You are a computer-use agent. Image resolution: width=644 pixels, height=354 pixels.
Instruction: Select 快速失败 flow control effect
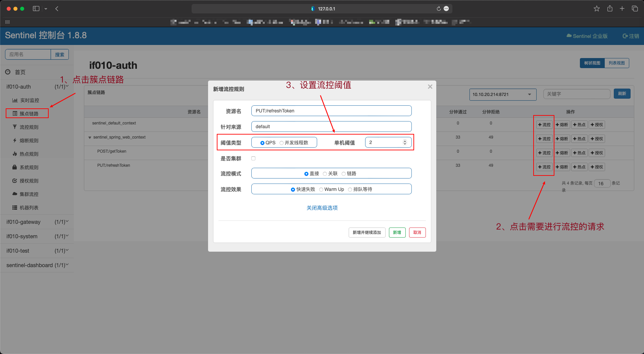[x=293, y=190]
